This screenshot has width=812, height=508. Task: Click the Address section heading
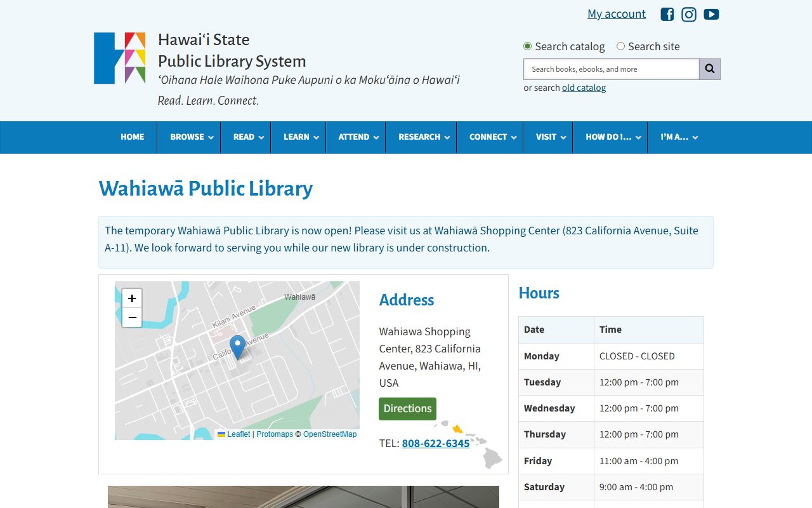(407, 300)
